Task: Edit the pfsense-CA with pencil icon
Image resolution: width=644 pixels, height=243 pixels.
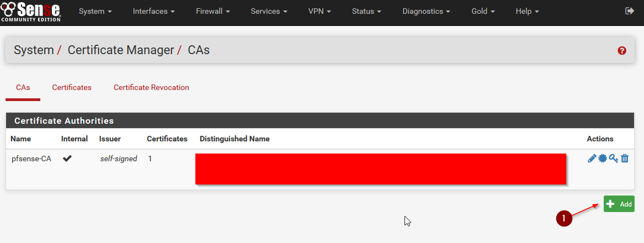Action: (592, 159)
